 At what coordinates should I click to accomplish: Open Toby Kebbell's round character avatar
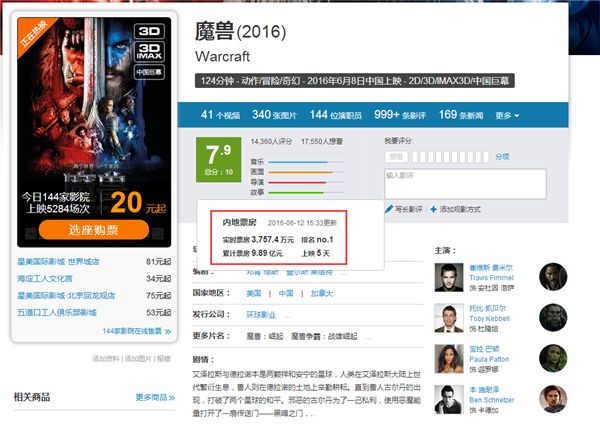click(553, 317)
